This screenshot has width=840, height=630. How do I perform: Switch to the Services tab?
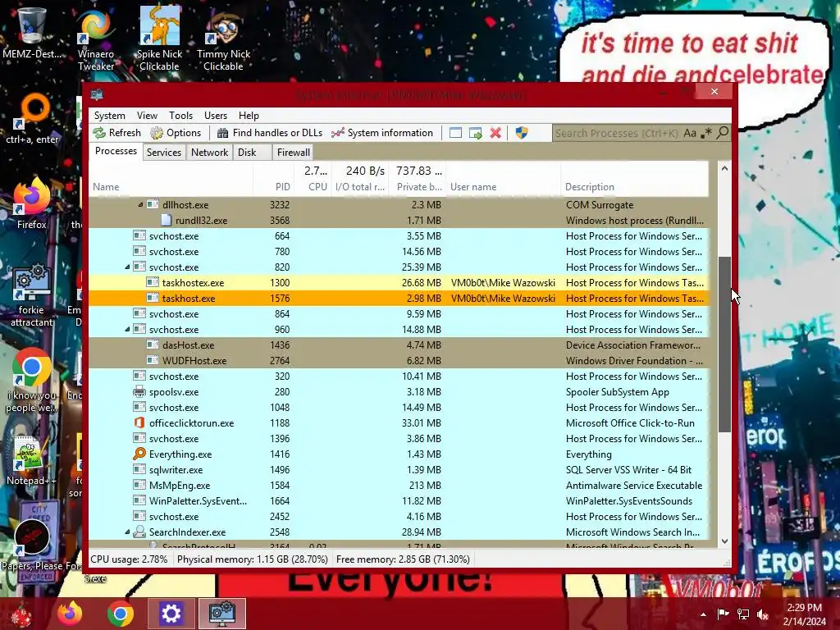pos(164,152)
